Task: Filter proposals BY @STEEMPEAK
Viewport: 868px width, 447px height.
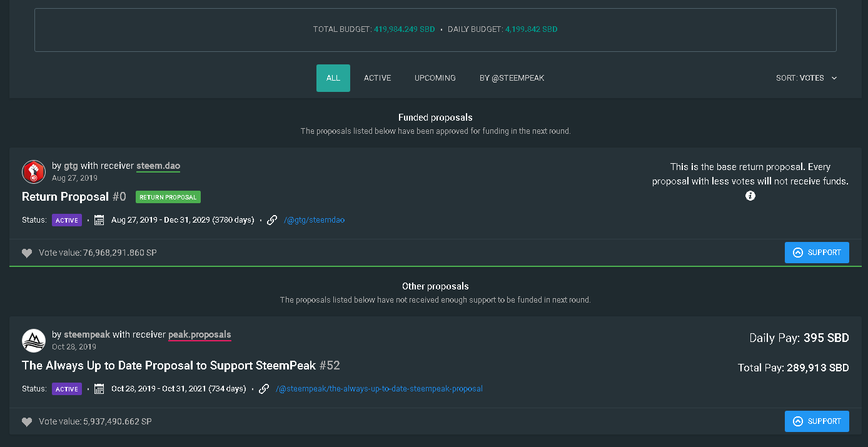Action: (x=512, y=78)
